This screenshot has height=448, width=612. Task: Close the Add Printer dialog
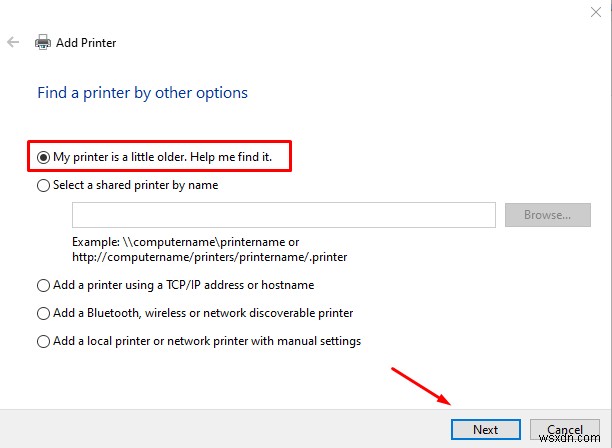point(596,12)
